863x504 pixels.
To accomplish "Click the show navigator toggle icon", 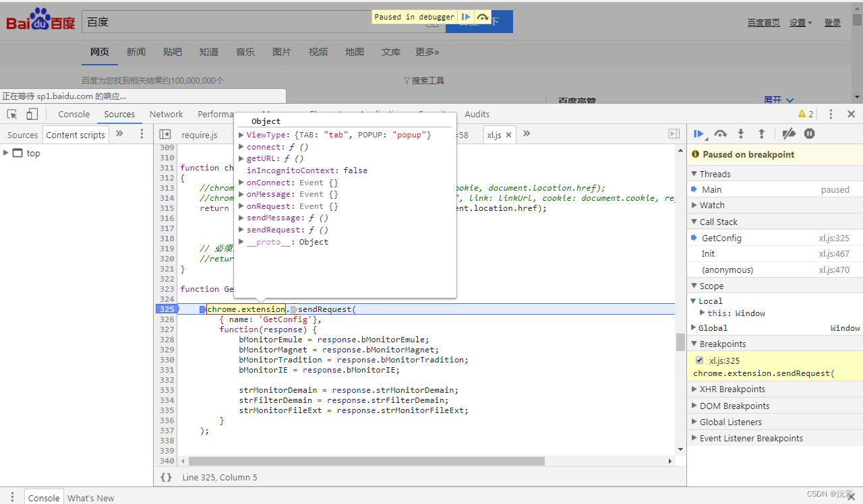I will click(165, 135).
